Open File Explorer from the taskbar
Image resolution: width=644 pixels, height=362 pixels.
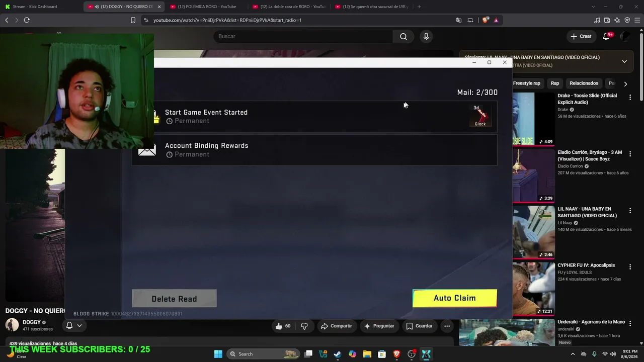pos(367,354)
